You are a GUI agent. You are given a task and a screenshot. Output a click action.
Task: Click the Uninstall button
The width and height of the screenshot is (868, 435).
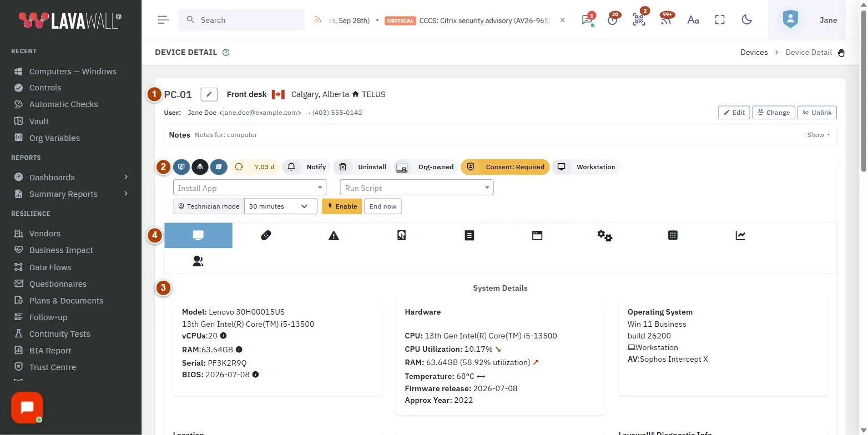click(x=364, y=167)
